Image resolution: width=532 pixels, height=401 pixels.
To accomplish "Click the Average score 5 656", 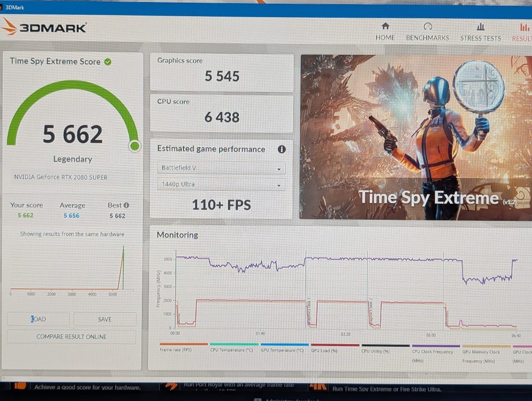I will coord(71,216).
